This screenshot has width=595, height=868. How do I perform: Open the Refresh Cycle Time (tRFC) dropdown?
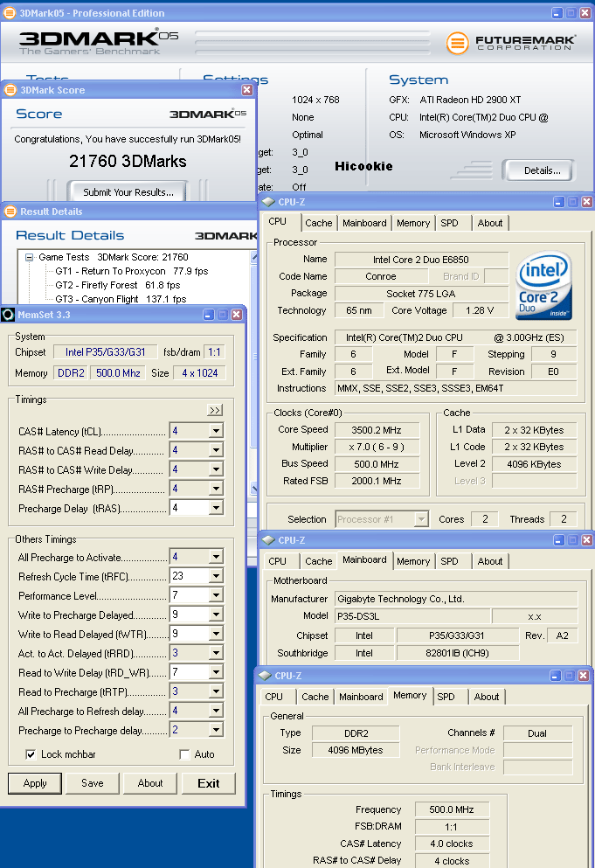pyautogui.click(x=217, y=576)
